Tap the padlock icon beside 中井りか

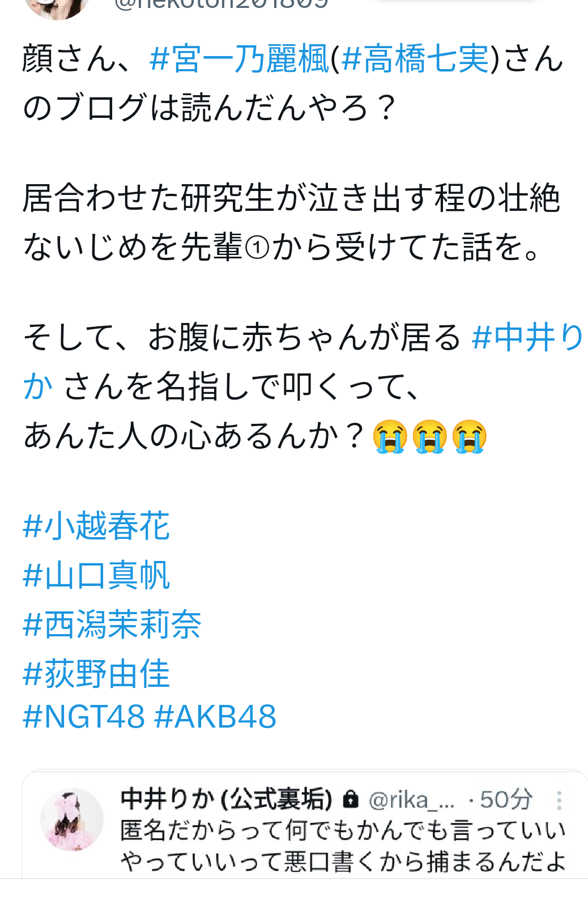point(351,800)
